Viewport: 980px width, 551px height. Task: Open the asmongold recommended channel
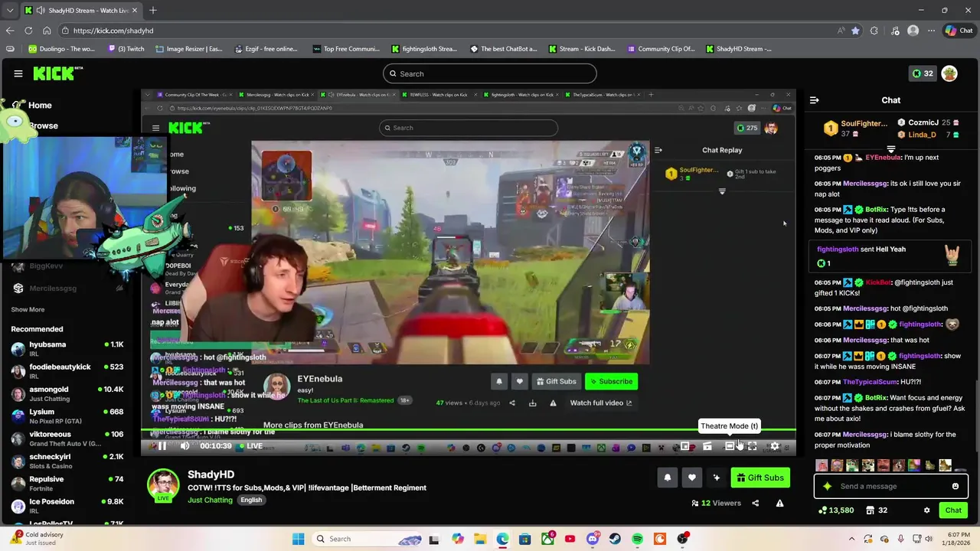(67, 393)
